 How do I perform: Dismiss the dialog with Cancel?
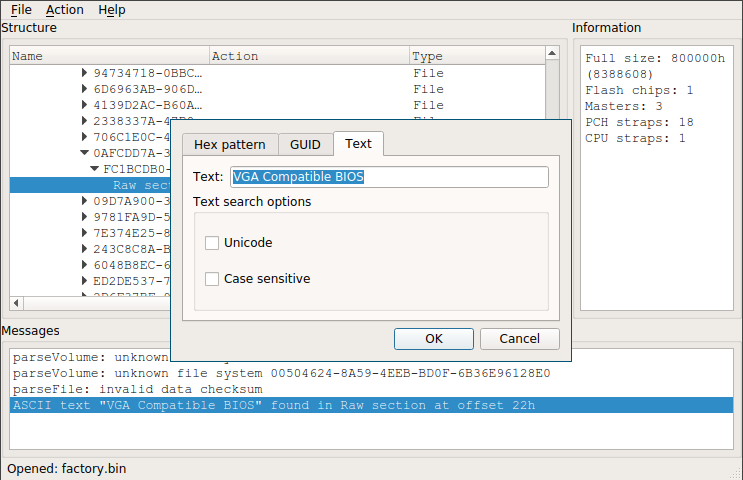[x=519, y=339]
